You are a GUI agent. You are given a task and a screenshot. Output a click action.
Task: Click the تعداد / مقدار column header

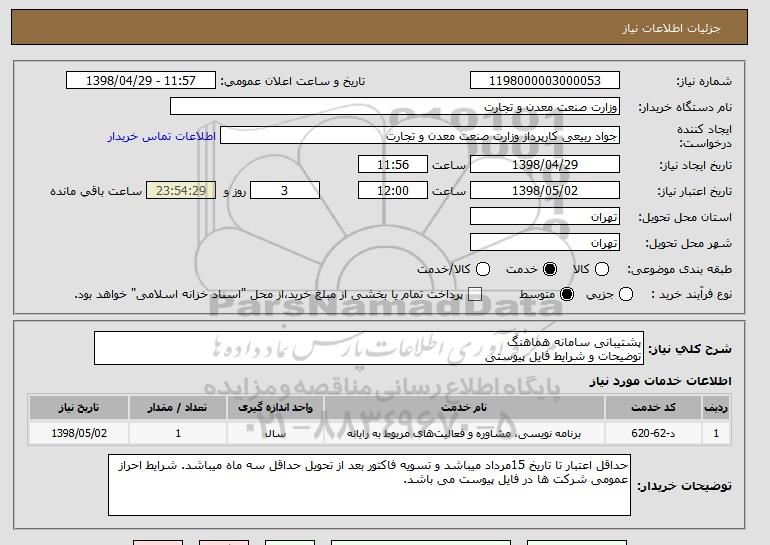tap(177, 408)
